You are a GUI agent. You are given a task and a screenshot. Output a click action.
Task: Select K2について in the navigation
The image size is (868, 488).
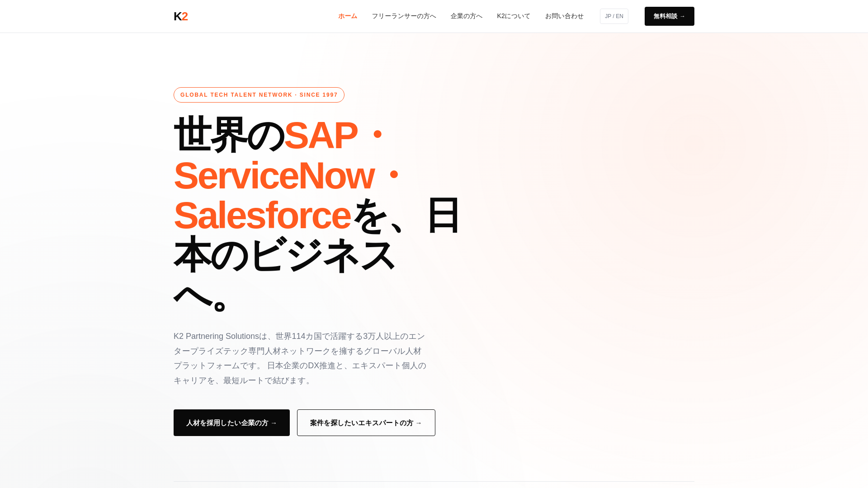tap(514, 16)
